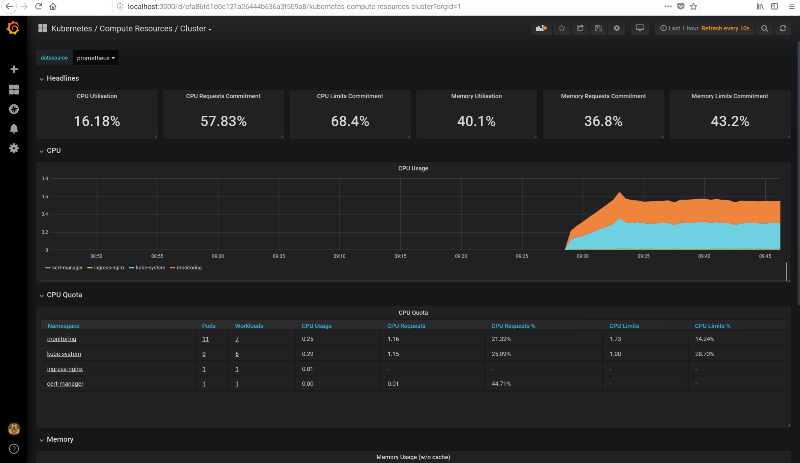This screenshot has width=800, height=463.
Task: Open the Create plus menu in sidebar
Action: [14, 70]
